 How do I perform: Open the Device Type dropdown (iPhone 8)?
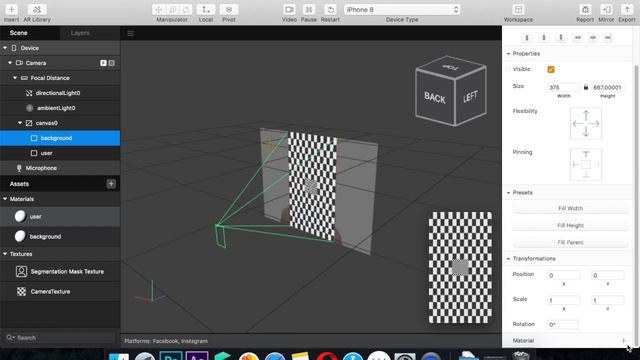coord(402,9)
